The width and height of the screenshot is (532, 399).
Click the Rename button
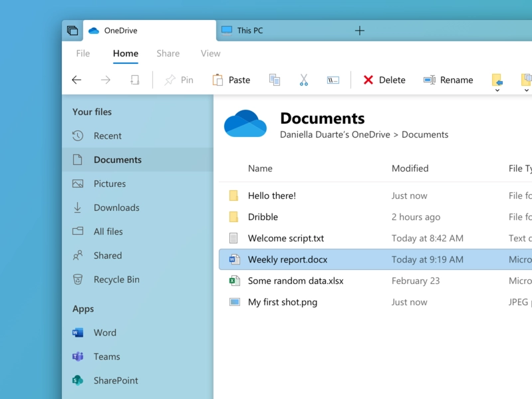tap(448, 80)
